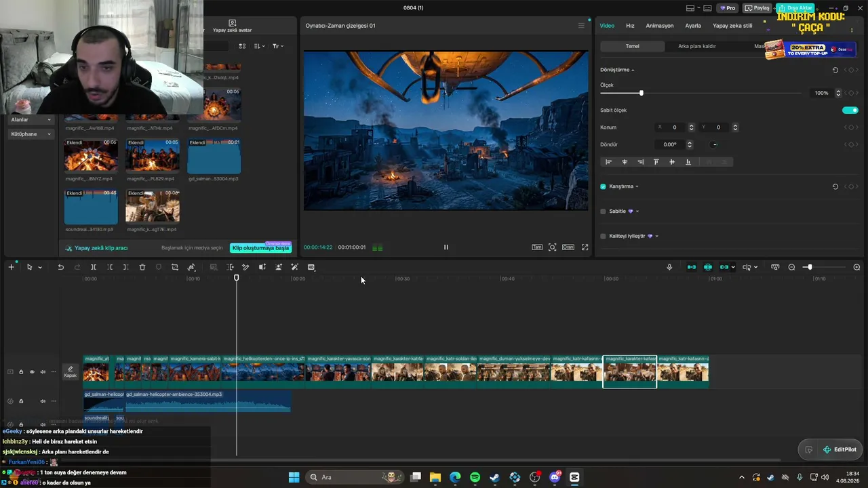Mute the helicopter ambience audio track
This screenshot has height=488, width=868.
click(x=43, y=401)
